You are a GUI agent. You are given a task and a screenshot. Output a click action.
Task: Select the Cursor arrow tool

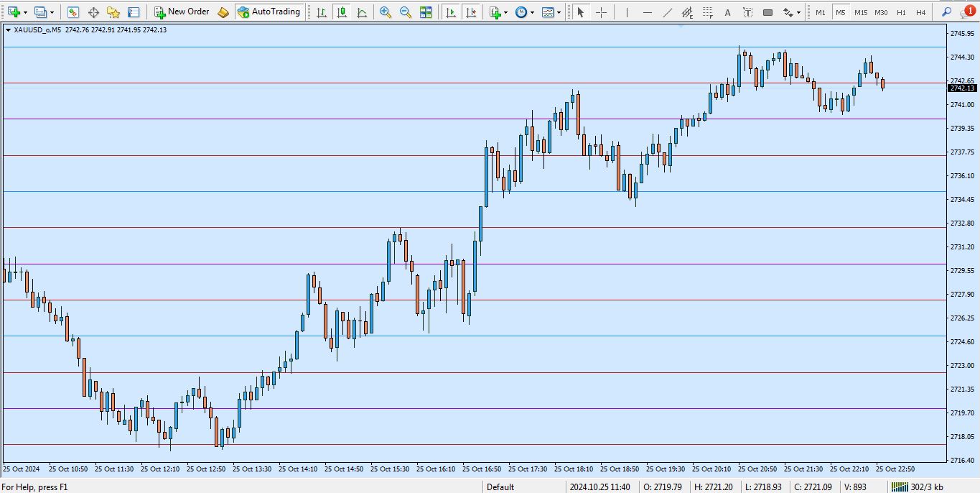click(x=581, y=12)
